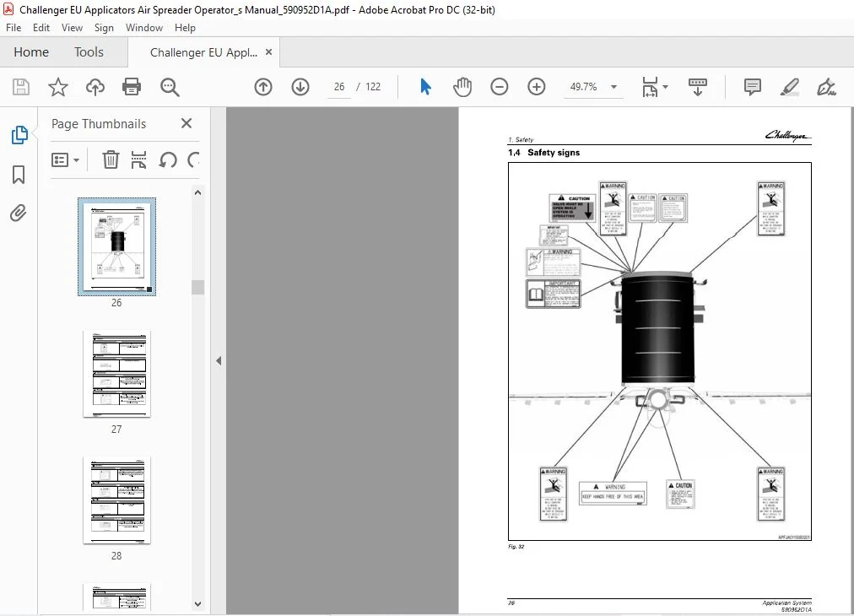Click the print pages icon in thumbnails panel
Image resolution: width=854 pixels, height=616 pixels.
tap(139, 159)
